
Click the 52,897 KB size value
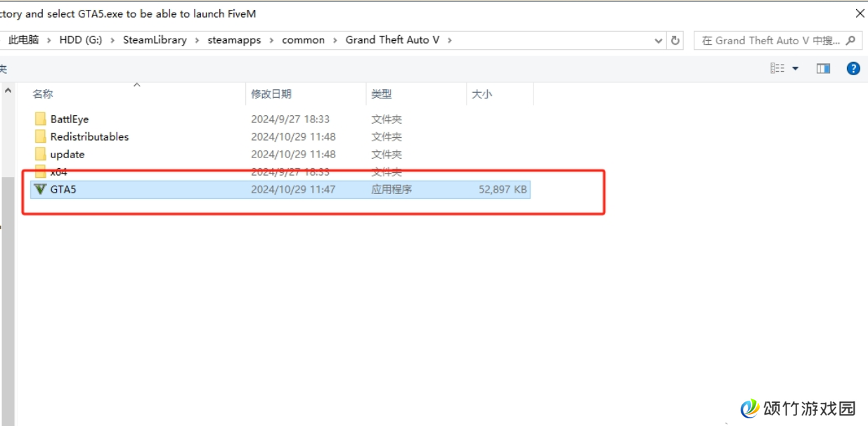click(x=503, y=189)
